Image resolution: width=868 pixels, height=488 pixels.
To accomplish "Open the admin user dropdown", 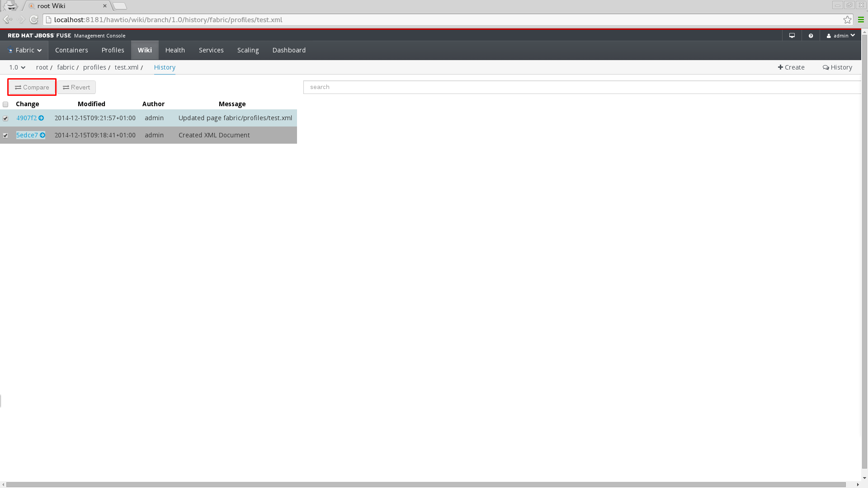I will point(841,36).
